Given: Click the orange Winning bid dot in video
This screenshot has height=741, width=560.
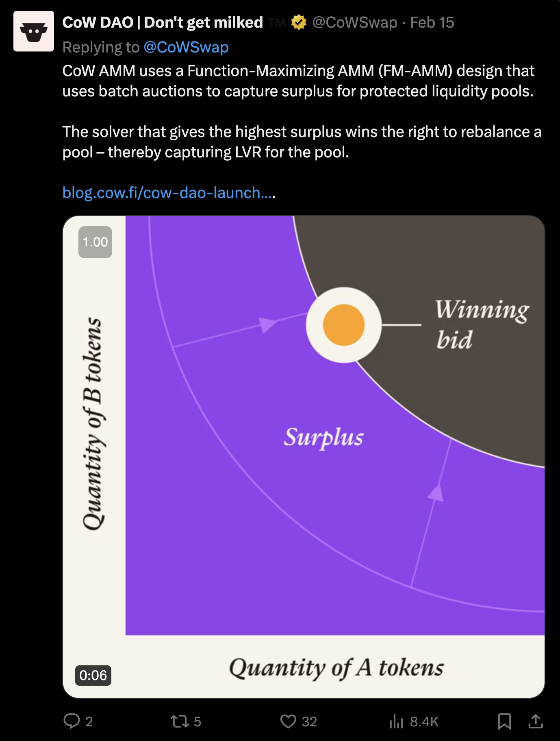Looking at the screenshot, I should [344, 325].
